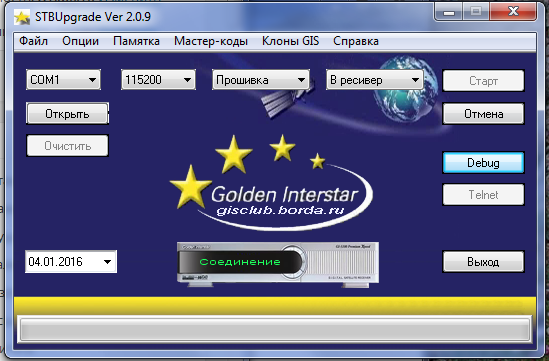Click the receiver image with Соединение display
This screenshot has height=361, width=549.
(x=278, y=264)
